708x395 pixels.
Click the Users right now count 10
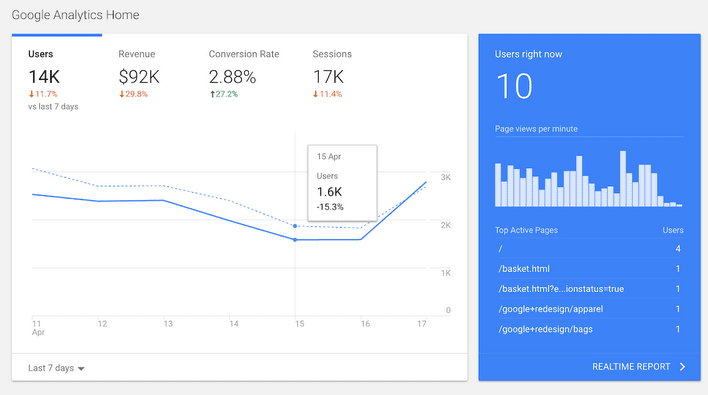tap(514, 86)
